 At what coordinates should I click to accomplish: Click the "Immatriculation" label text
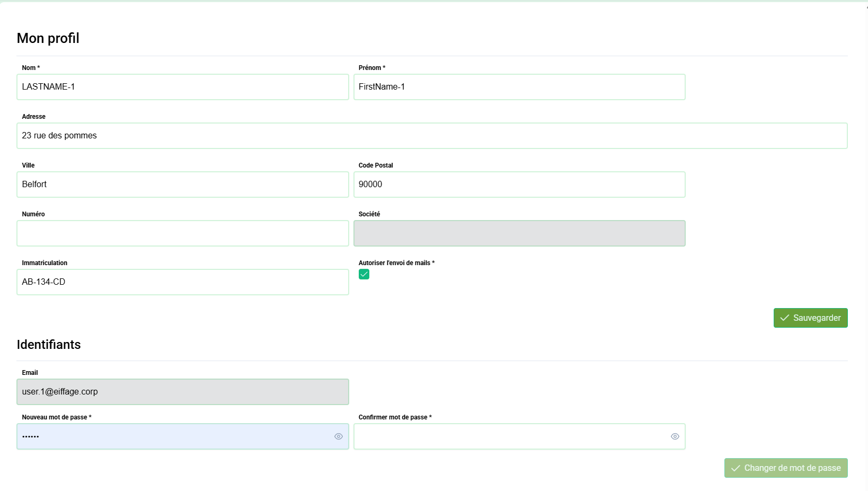[45, 263]
